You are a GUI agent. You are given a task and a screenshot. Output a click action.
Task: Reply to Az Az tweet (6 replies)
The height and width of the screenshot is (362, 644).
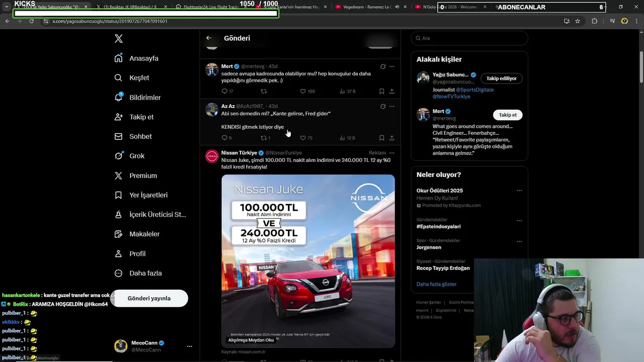point(226,138)
